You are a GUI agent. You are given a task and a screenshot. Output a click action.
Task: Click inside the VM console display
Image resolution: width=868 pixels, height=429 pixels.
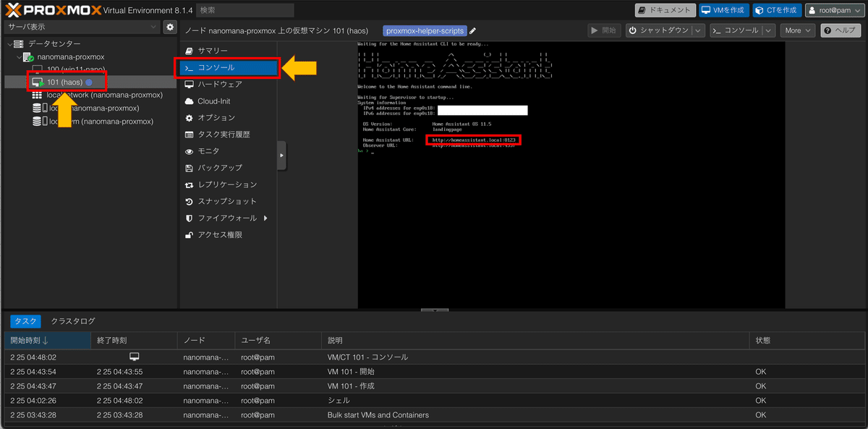coord(571,175)
